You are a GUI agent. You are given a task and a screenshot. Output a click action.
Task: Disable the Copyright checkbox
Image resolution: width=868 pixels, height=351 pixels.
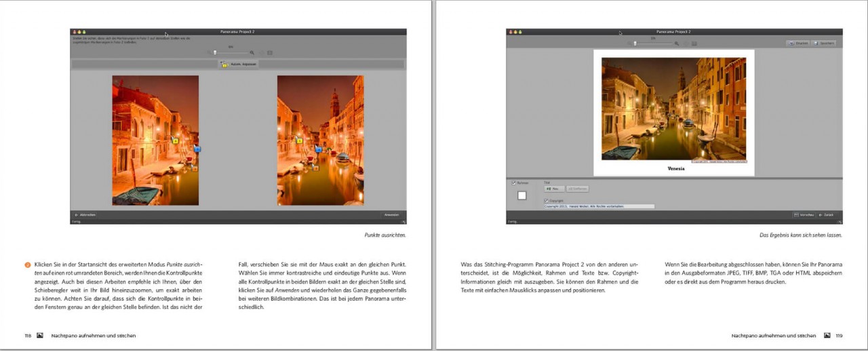tap(546, 200)
